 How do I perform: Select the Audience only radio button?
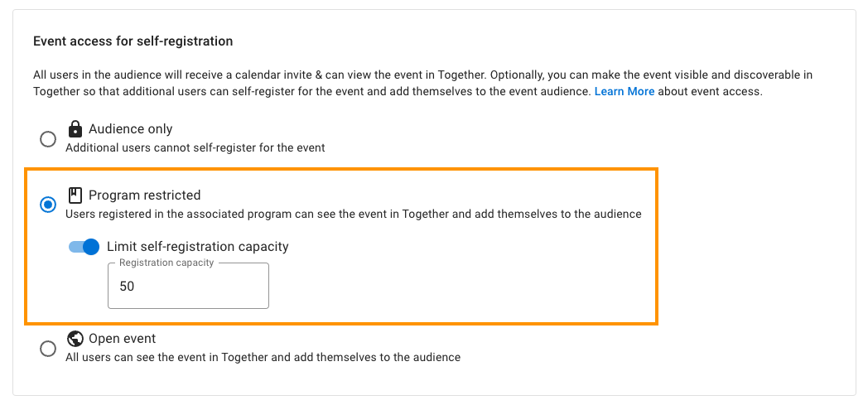tap(48, 139)
